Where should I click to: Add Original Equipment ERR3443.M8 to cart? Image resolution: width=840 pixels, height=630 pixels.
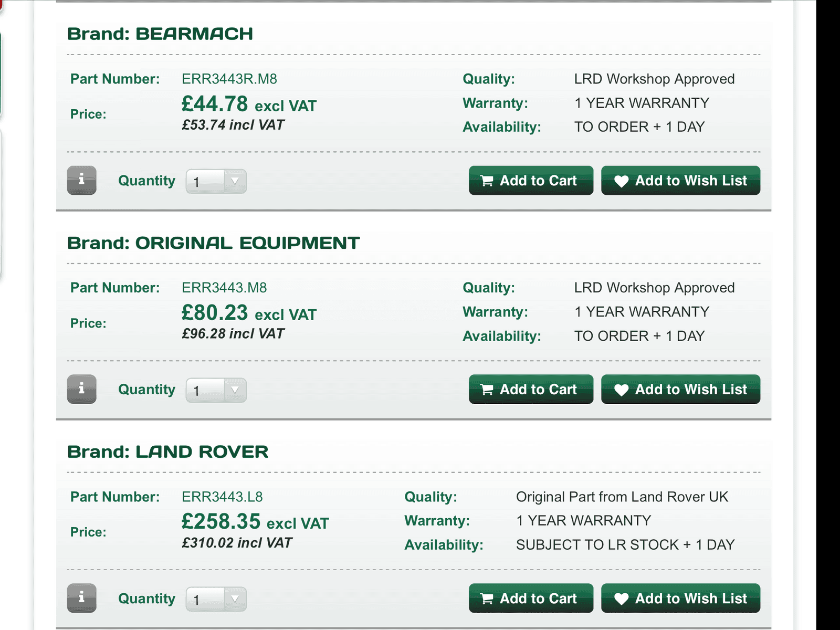point(531,390)
